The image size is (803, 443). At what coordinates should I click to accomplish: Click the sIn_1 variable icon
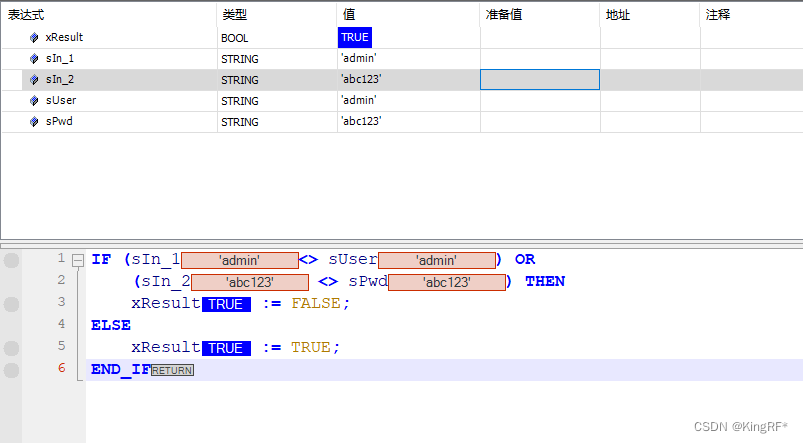[34, 58]
